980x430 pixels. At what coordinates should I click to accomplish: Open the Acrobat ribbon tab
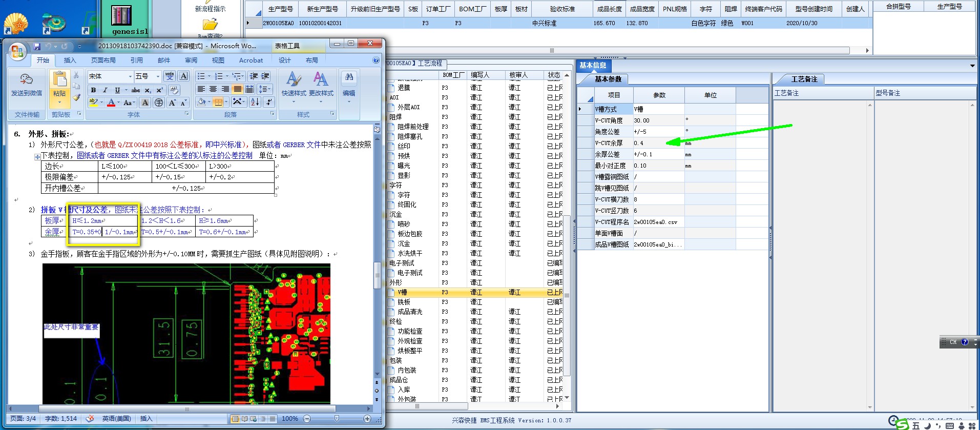point(251,60)
